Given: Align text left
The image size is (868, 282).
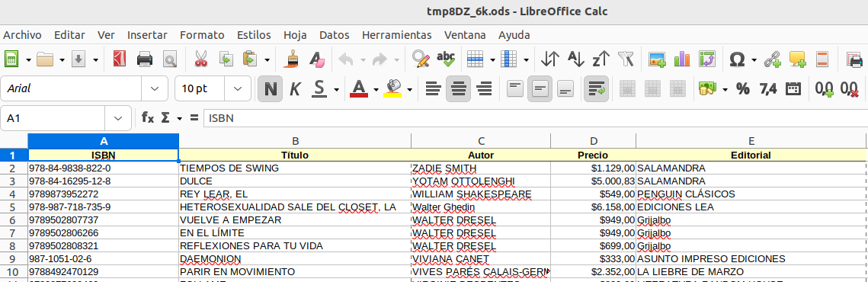Looking at the screenshot, I should 433,88.
